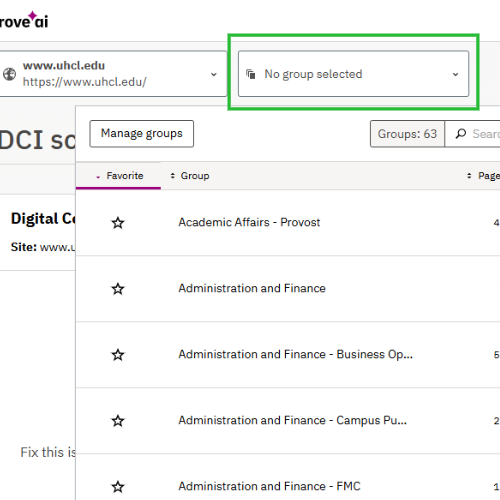Expand the www.uhcl.edu site selector

point(111,74)
